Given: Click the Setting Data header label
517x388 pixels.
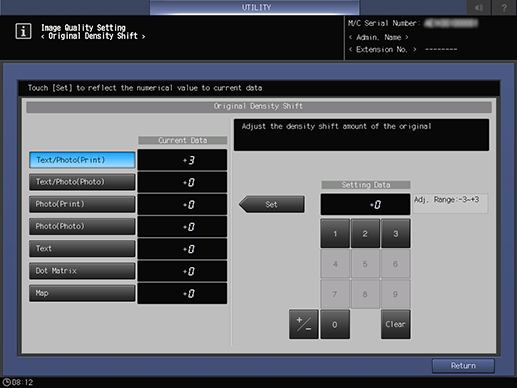Looking at the screenshot, I should point(366,185).
